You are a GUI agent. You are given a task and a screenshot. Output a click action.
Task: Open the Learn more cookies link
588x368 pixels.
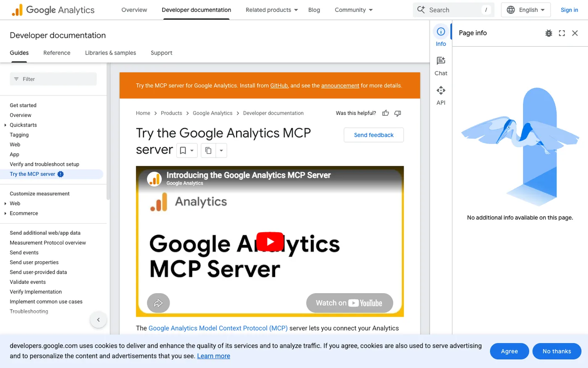(x=214, y=356)
